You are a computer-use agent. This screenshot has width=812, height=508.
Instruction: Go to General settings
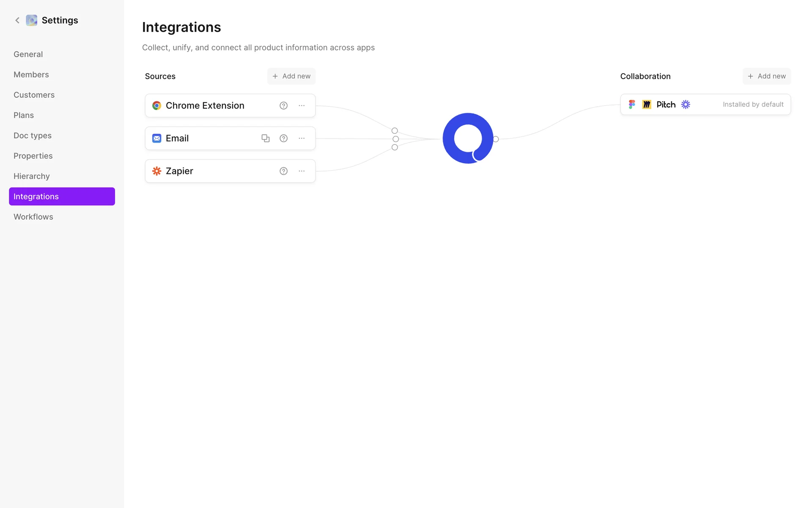pyautogui.click(x=28, y=54)
